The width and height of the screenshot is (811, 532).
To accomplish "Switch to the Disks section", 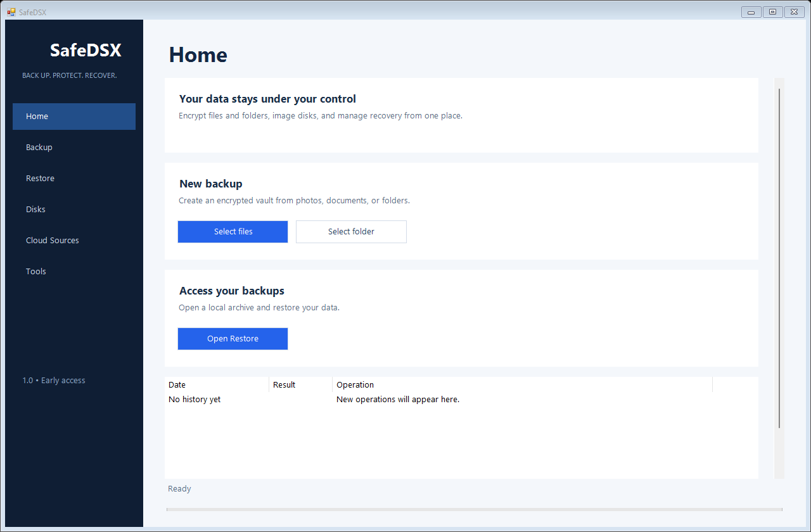I will point(74,210).
